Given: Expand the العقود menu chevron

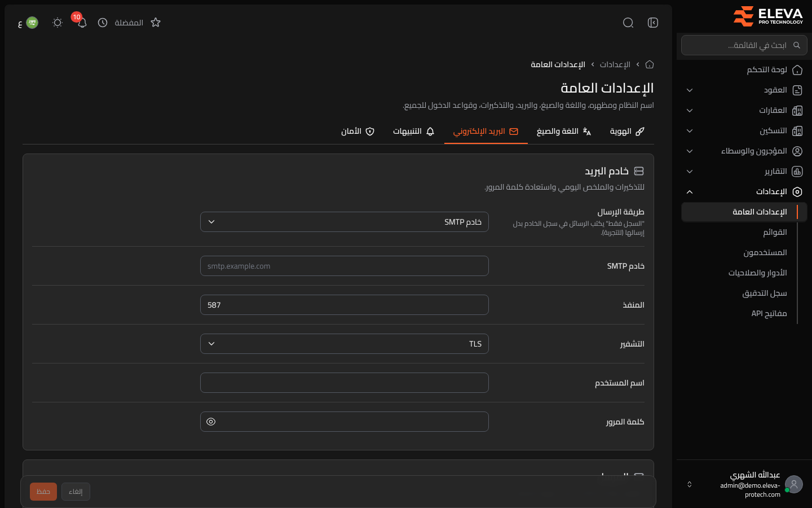Looking at the screenshot, I should pos(690,90).
